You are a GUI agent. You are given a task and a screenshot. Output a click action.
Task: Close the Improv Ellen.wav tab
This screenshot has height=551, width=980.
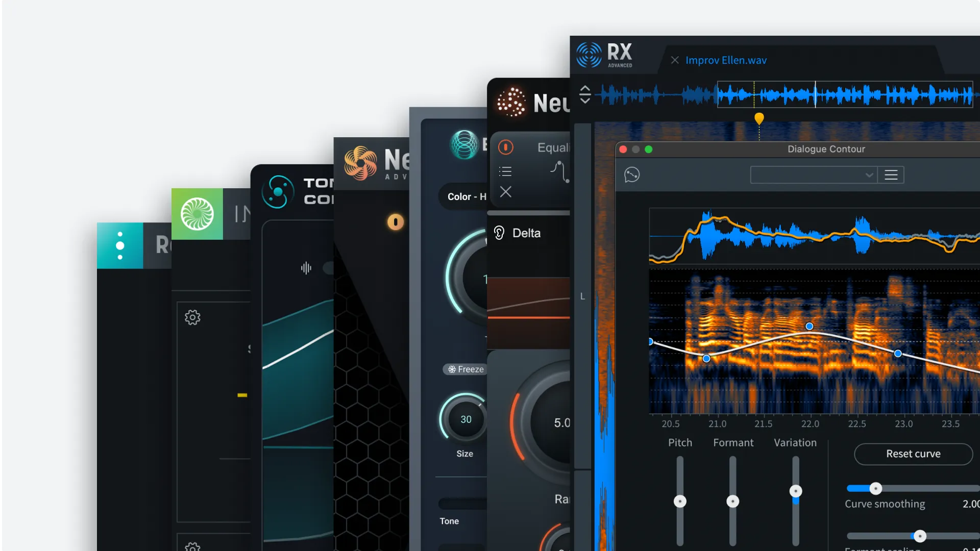674,60
